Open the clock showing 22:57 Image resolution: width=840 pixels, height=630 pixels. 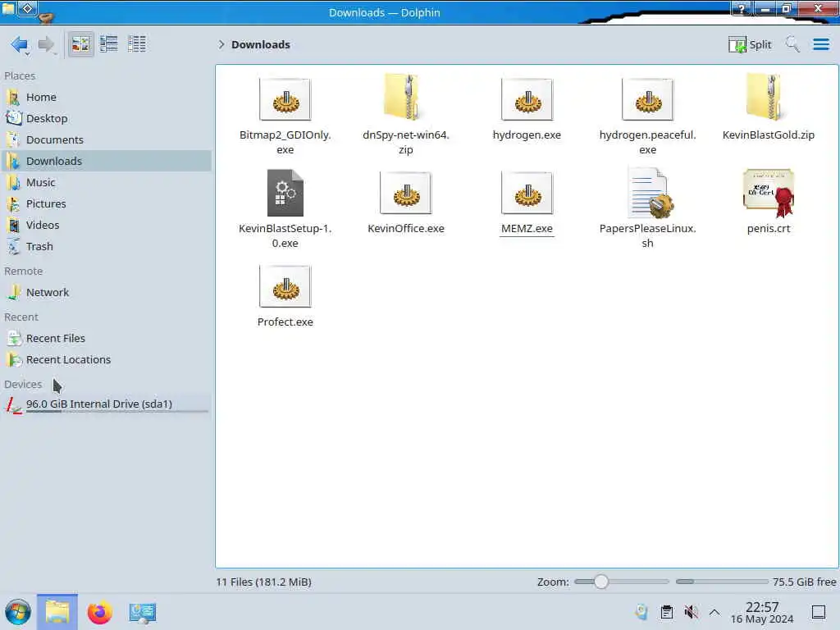[x=762, y=612]
